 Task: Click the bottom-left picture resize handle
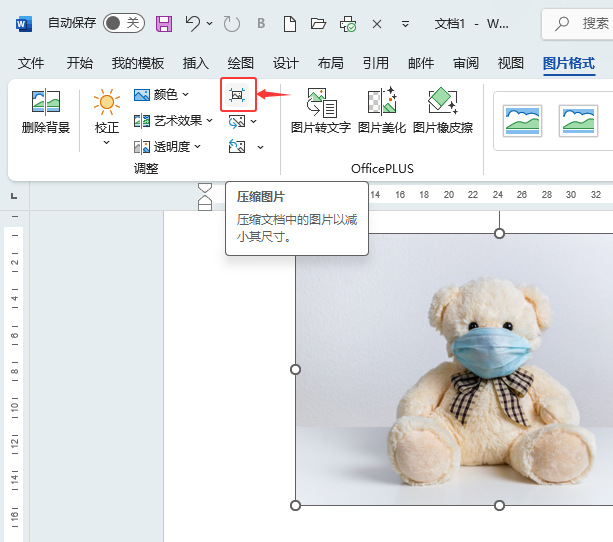(x=296, y=506)
